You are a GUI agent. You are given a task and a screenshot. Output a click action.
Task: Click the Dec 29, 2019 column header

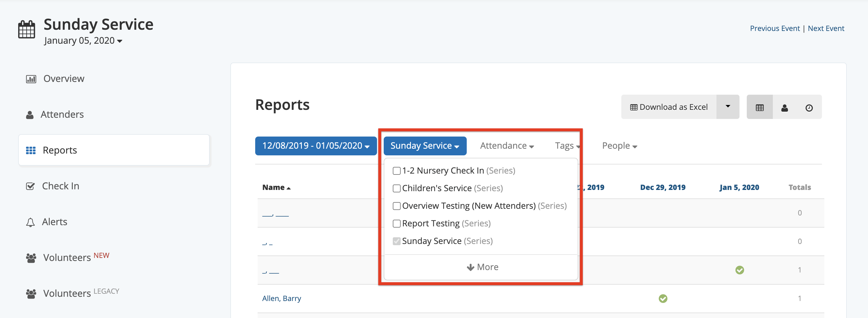tap(663, 188)
